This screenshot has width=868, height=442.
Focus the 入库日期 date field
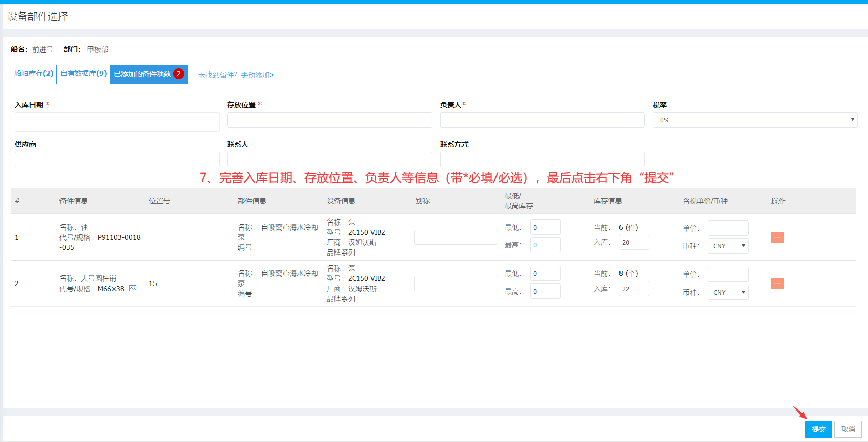point(117,122)
